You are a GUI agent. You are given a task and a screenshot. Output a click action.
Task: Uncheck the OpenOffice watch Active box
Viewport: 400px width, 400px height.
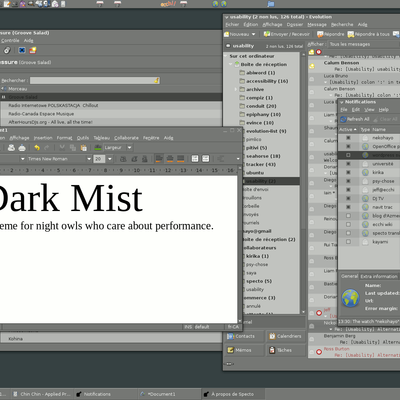pyautogui.click(x=348, y=146)
